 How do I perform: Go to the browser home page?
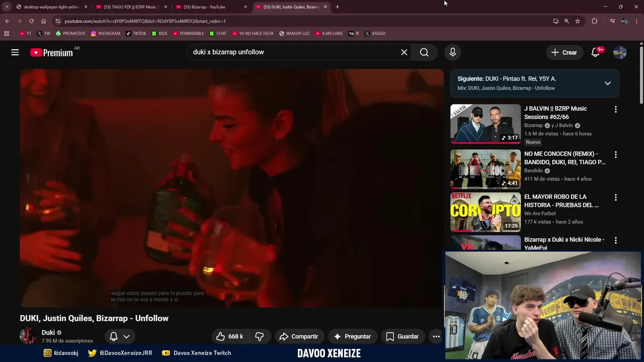(43, 21)
